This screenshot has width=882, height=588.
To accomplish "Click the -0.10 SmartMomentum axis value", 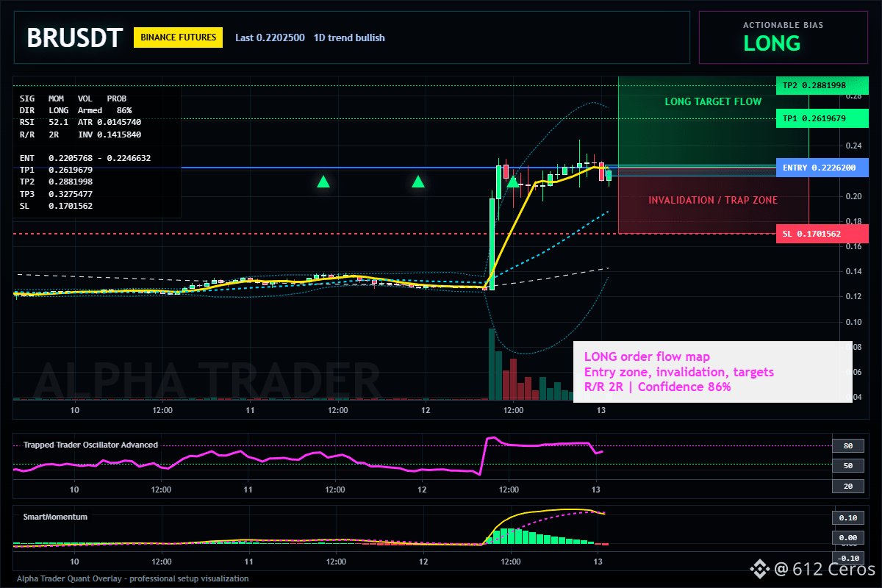I will point(847,557).
